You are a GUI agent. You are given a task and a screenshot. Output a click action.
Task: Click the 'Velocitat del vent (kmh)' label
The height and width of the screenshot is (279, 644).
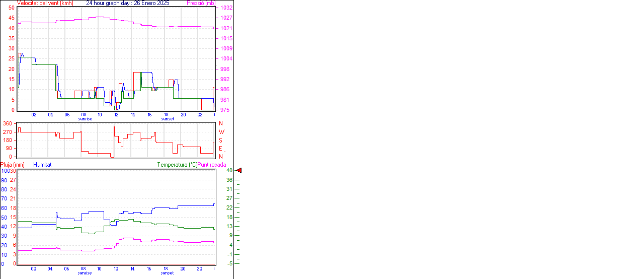(x=45, y=3)
